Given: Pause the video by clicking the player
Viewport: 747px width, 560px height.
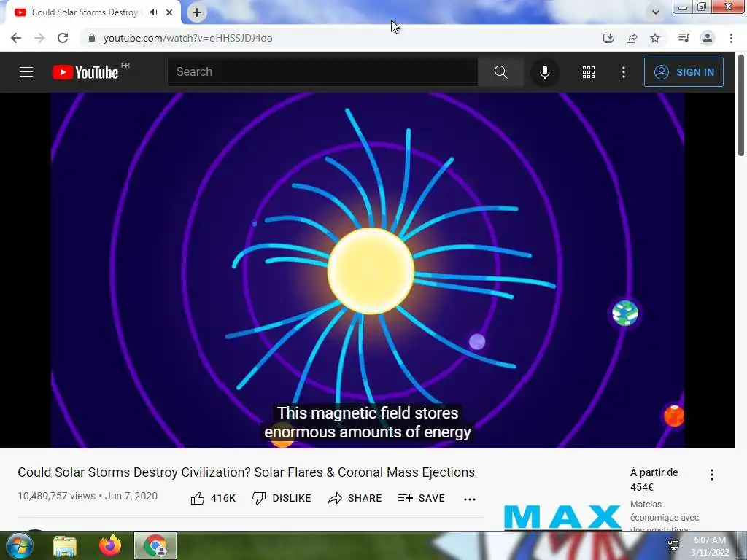Looking at the screenshot, I should coord(368,270).
